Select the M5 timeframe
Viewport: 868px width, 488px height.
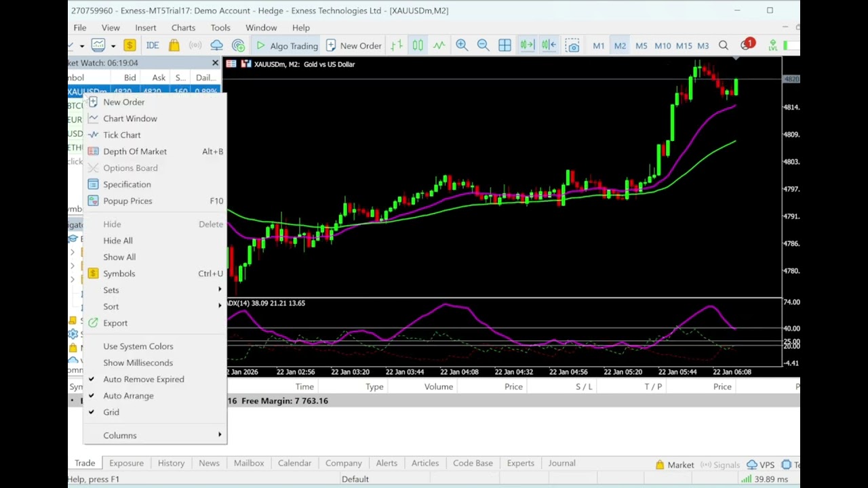[641, 45]
